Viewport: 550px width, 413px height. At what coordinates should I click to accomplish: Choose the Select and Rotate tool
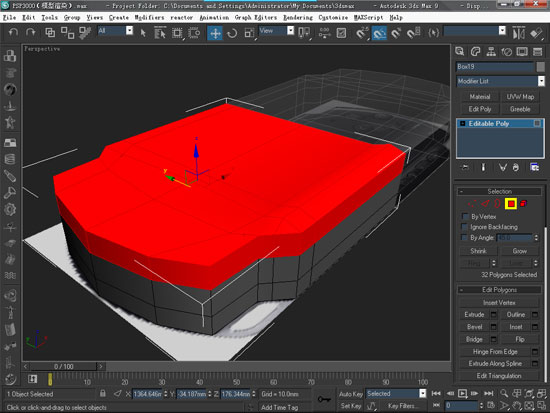click(232, 33)
